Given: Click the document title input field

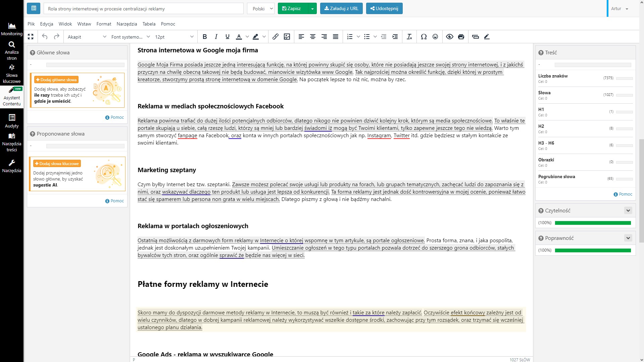Looking at the screenshot, I should pos(144,9).
